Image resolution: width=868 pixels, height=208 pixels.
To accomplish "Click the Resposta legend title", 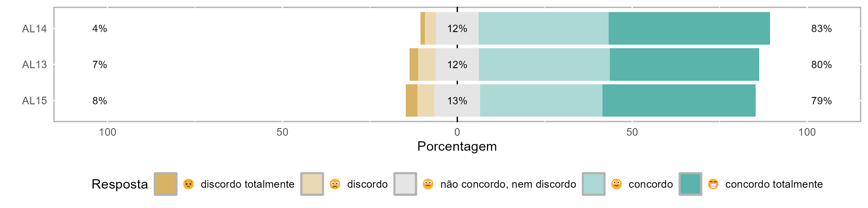I will coord(120,184).
